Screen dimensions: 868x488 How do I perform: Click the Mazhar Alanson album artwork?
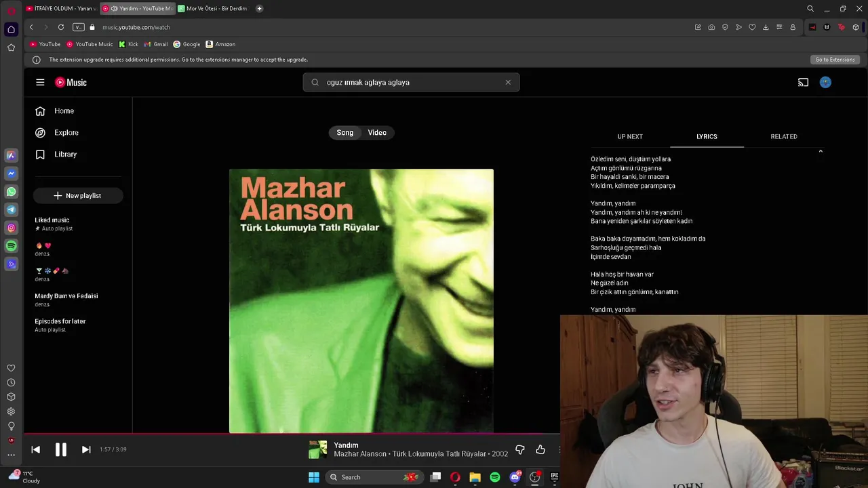[361, 301]
